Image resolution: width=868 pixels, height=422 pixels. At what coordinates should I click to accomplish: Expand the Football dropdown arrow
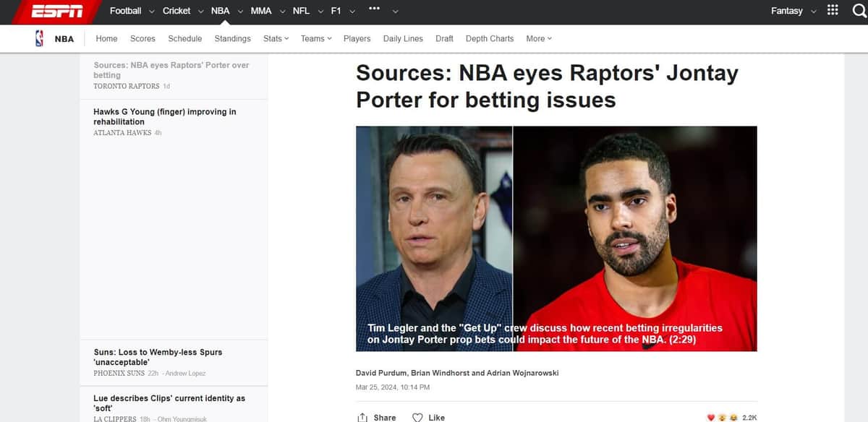151,12
